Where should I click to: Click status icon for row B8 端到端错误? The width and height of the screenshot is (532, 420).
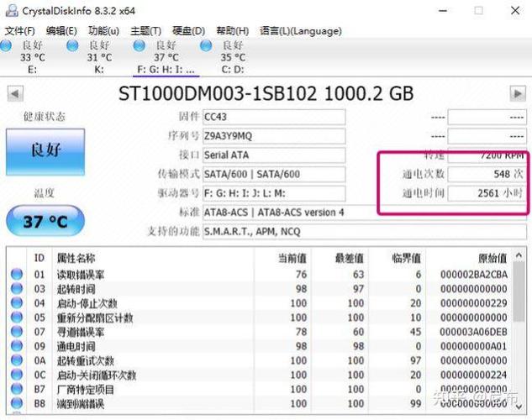pos(17,403)
